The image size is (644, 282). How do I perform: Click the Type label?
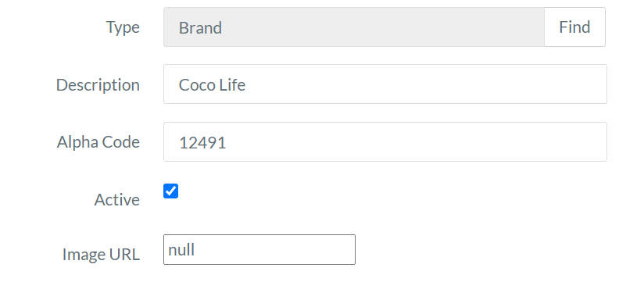123,27
